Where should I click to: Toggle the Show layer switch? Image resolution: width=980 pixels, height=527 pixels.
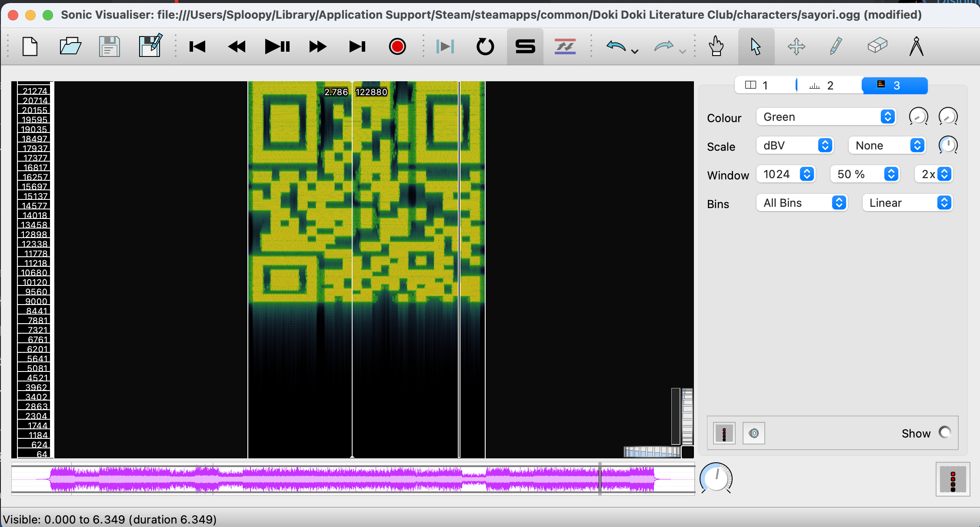click(x=944, y=432)
